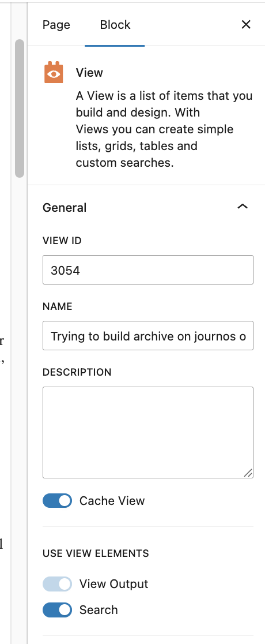This screenshot has width=265, height=644.
Task: Click the View Output label text
Action: point(113,583)
